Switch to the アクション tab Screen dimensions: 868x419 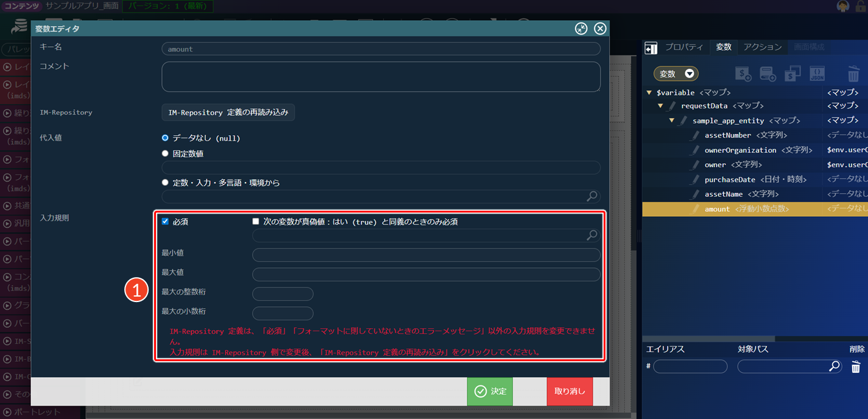pos(762,47)
